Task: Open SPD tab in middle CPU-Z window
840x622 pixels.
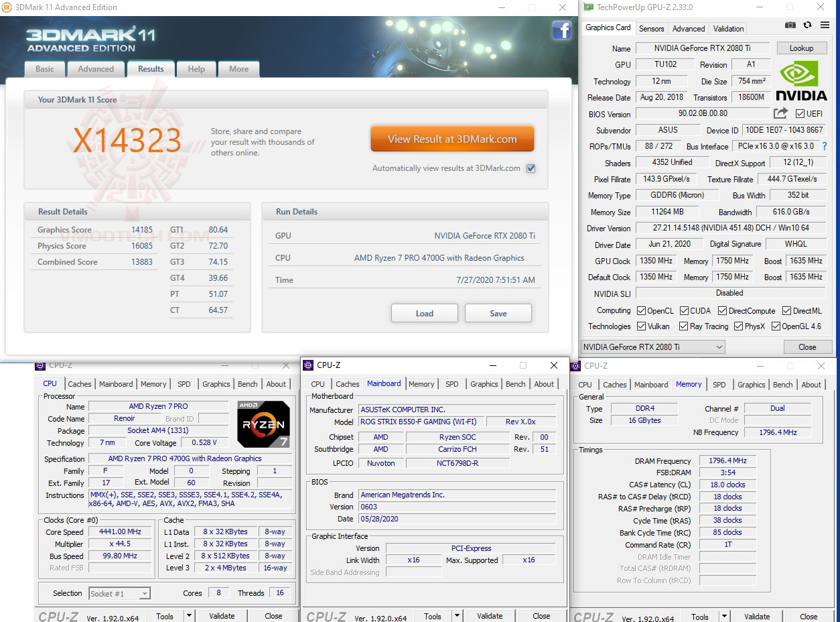Action: (x=452, y=384)
